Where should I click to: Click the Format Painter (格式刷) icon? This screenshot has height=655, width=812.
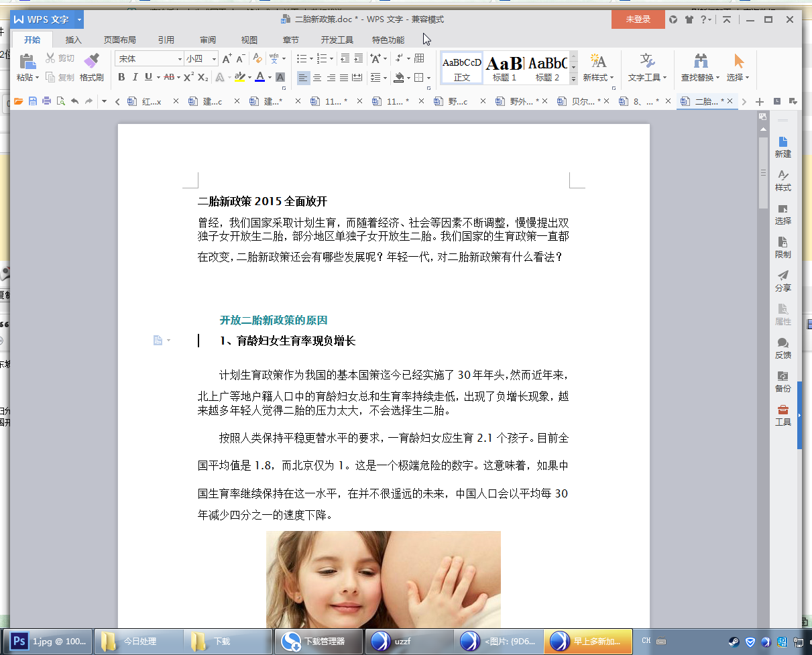point(91,60)
